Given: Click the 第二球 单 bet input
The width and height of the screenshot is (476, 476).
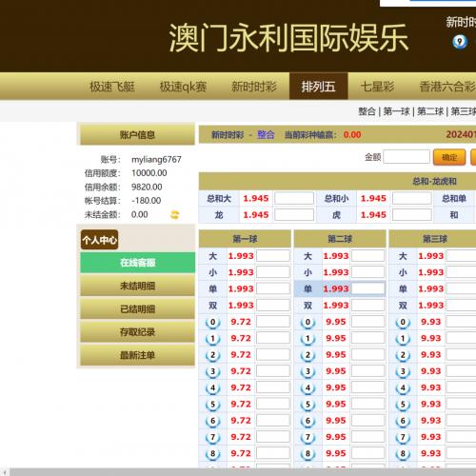Looking at the screenshot, I should click(x=368, y=288).
